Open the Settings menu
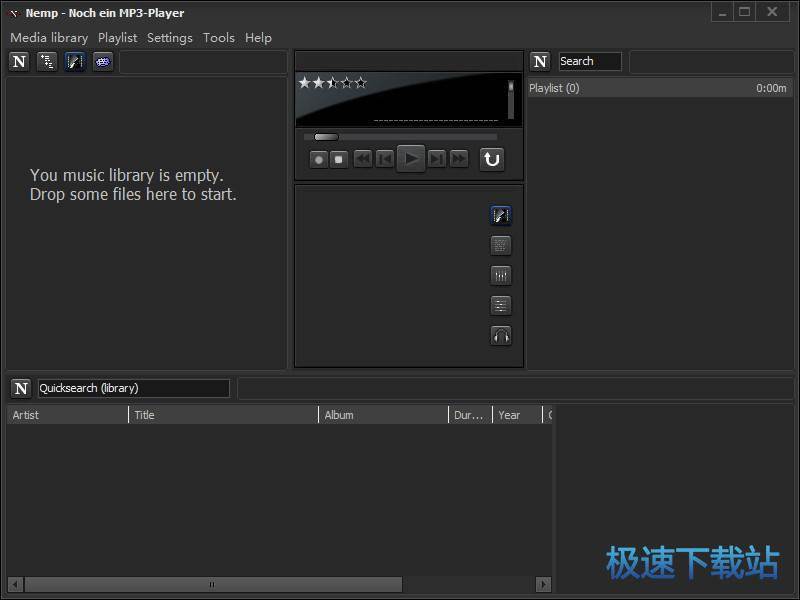This screenshot has height=600, width=800. (169, 37)
